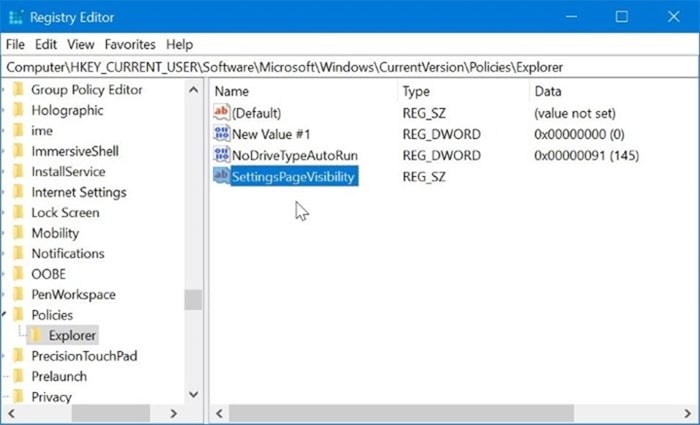
Task: Expand the PenWorkspace key
Action: coord(4,295)
